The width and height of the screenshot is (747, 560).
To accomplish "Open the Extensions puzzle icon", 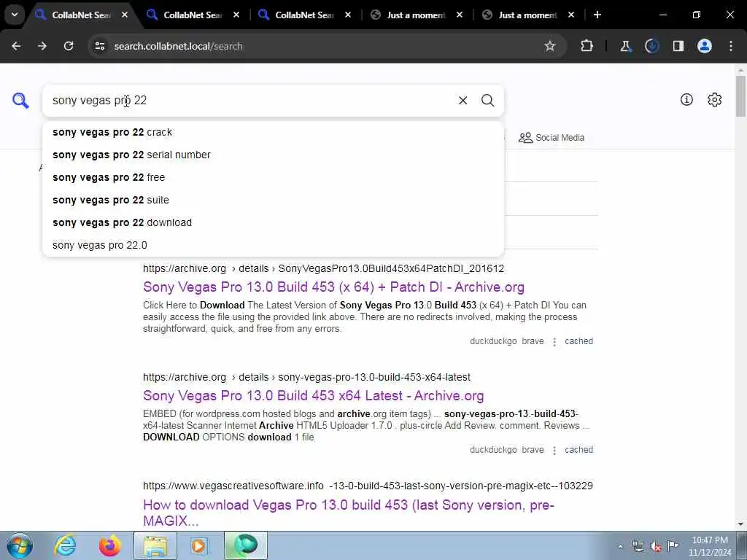I will [x=587, y=46].
